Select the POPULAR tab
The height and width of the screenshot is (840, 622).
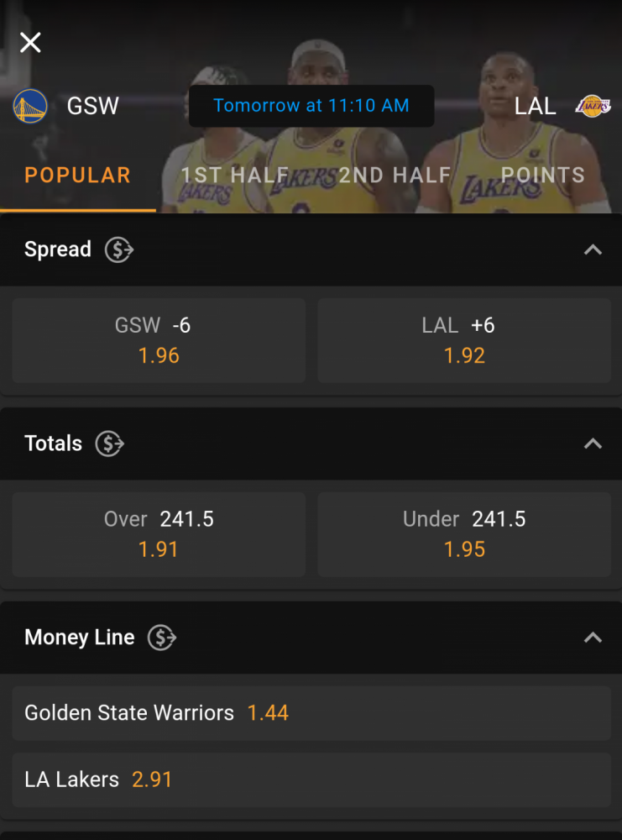(x=77, y=176)
